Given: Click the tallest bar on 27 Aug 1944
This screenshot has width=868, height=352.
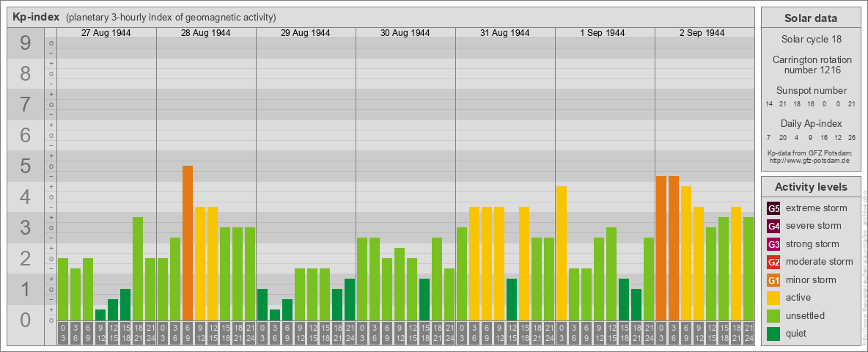Looking at the screenshot, I should pos(138,268).
